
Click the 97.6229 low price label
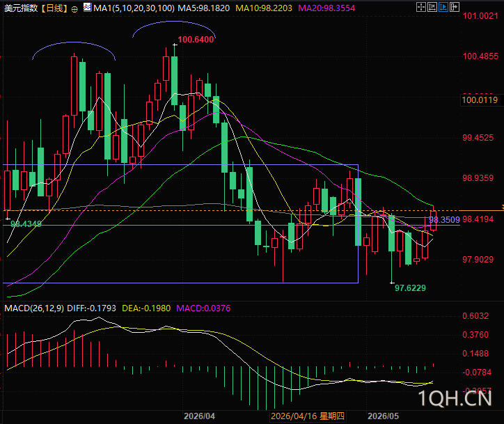coord(410,288)
